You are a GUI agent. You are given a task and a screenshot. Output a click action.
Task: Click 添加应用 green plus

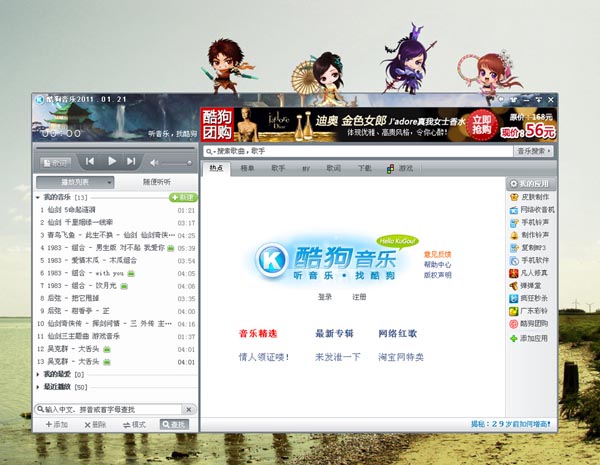[529, 338]
